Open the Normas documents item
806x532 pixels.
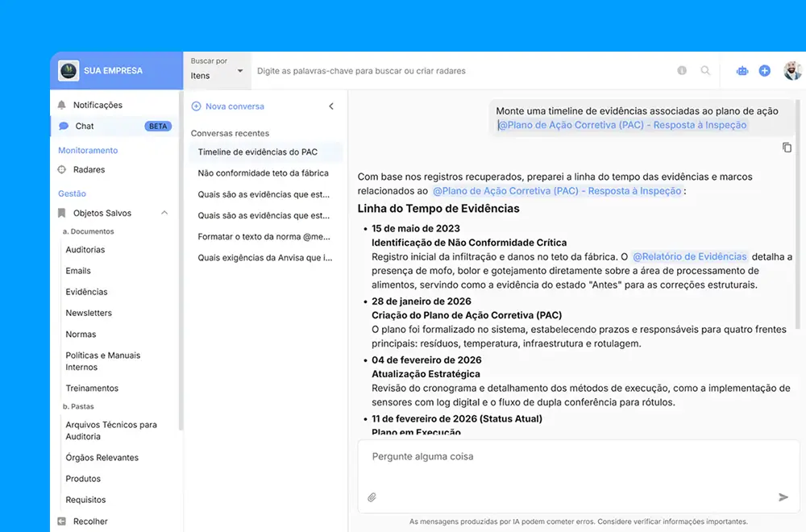pyautogui.click(x=81, y=334)
